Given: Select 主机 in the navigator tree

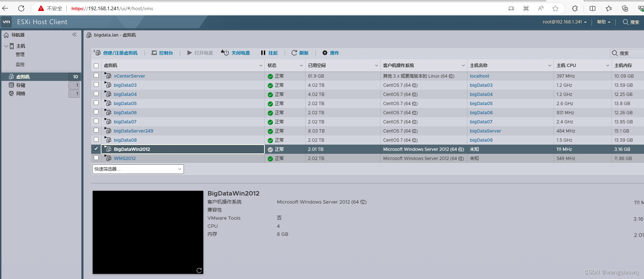Looking at the screenshot, I should point(21,46).
